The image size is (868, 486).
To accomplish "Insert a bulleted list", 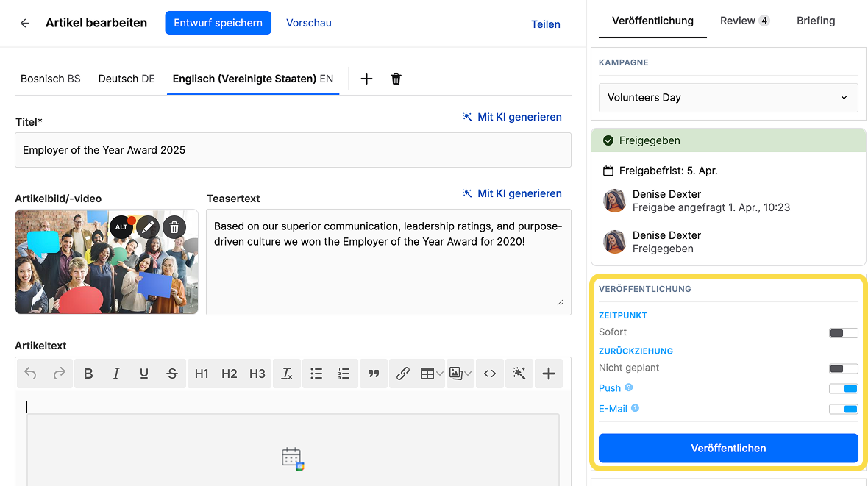I will (316, 374).
